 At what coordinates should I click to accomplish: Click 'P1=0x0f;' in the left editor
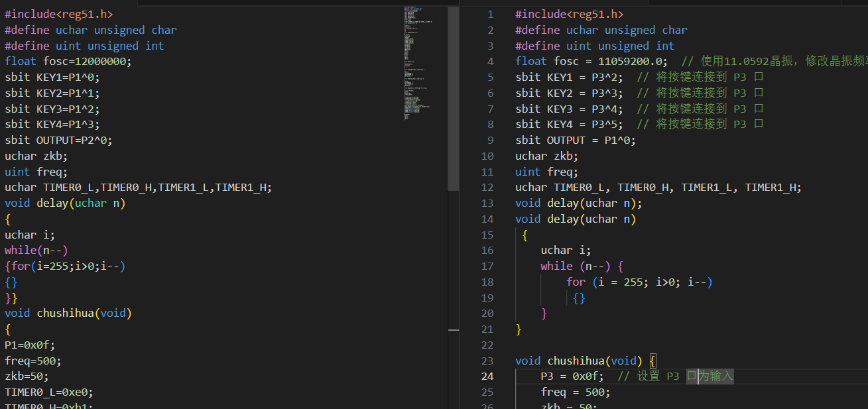pyautogui.click(x=30, y=345)
